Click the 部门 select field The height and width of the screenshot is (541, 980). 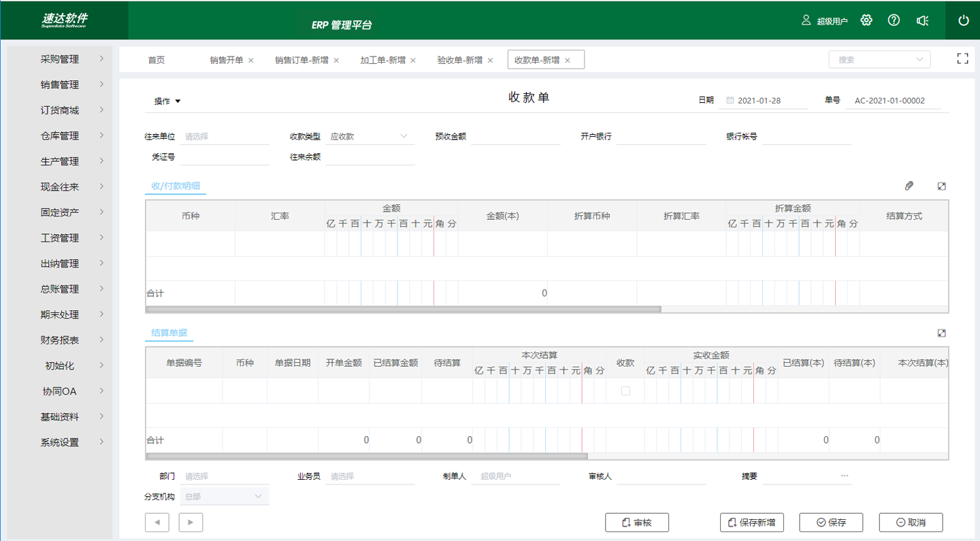[x=225, y=476]
